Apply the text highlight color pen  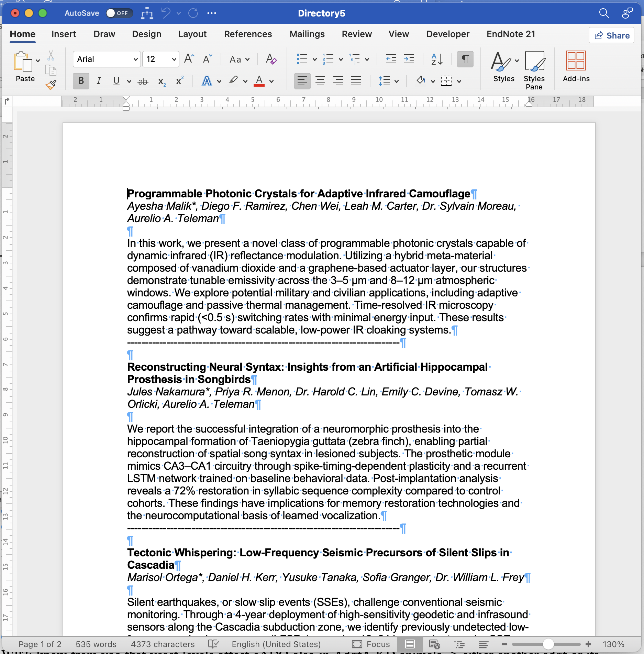pyautogui.click(x=233, y=81)
